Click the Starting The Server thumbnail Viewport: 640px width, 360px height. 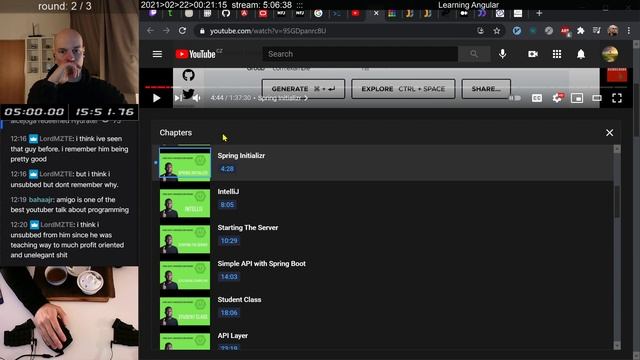pyautogui.click(x=185, y=239)
